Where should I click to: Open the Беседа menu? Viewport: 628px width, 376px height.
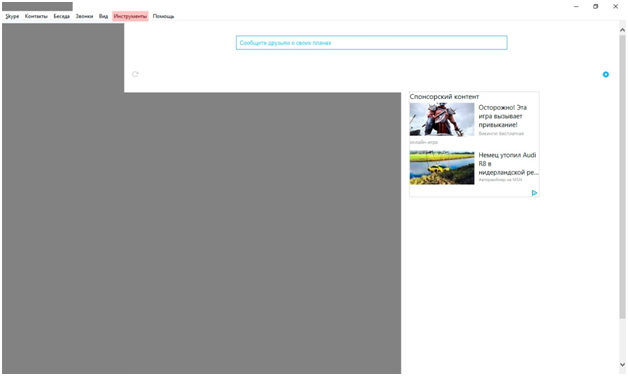(61, 16)
